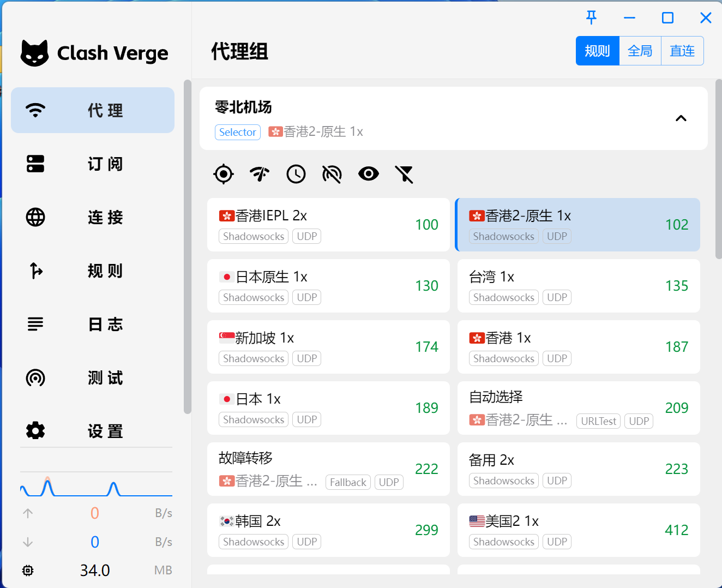Viewport: 722px width, 588px height.
Task: Select the 韩国 2x proxy node
Action: coord(328,530)
